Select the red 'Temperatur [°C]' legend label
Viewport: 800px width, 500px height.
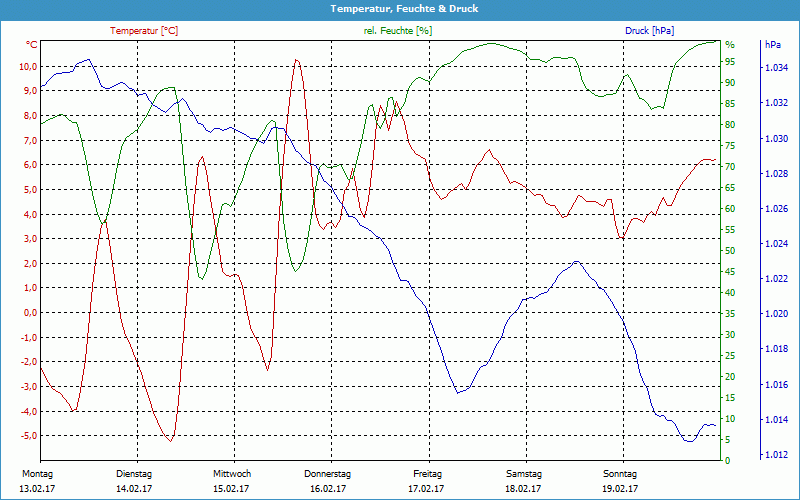tap(144, 31)
